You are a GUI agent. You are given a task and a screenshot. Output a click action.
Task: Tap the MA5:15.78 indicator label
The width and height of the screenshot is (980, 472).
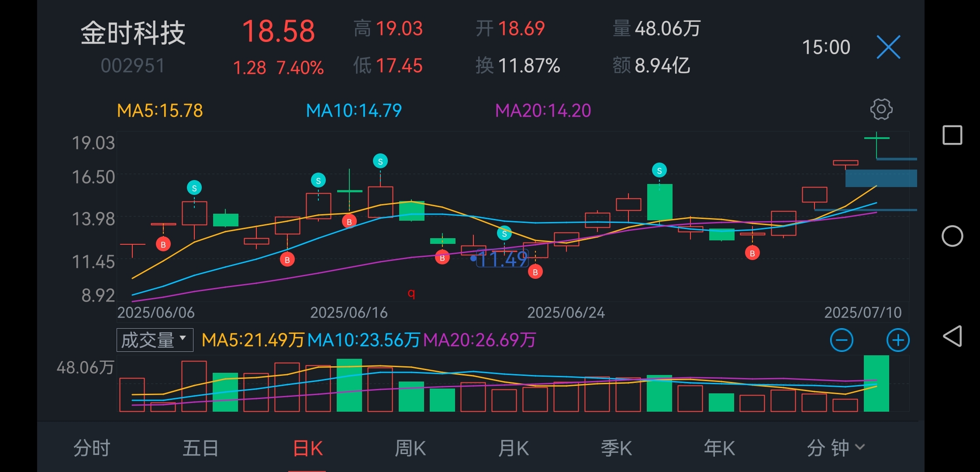click(160, 111)
